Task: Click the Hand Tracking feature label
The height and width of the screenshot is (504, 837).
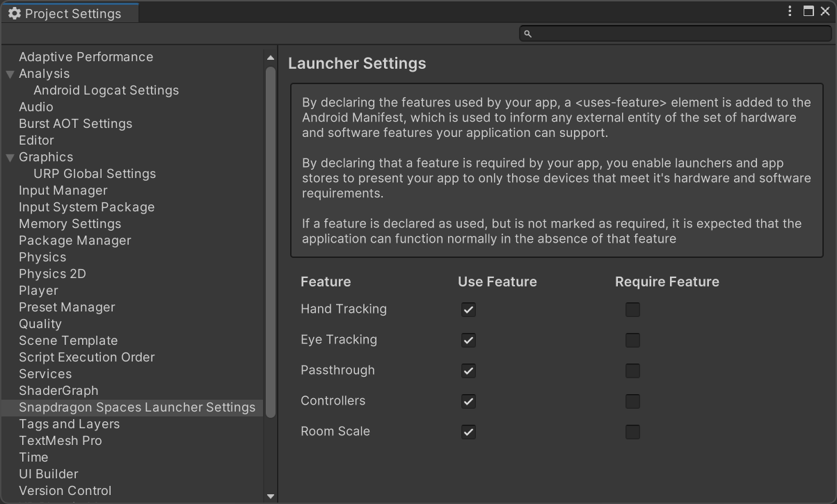Action: click(344, 309)
